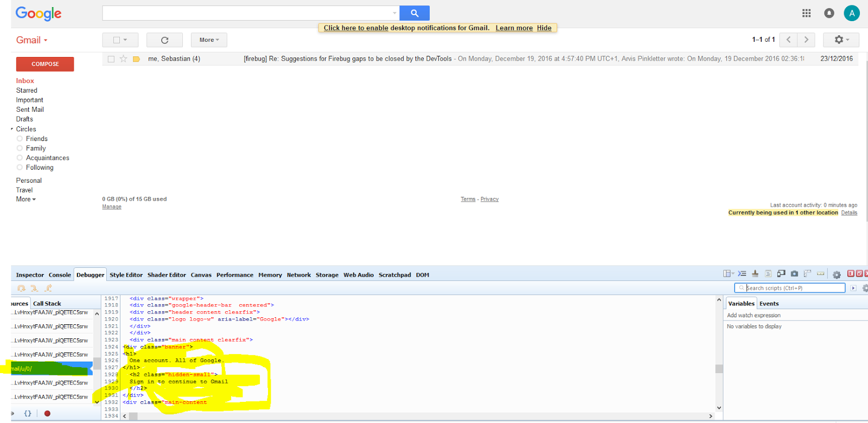
Task: Open search options dropdown arrow
Action: click(x=394, y=13)
